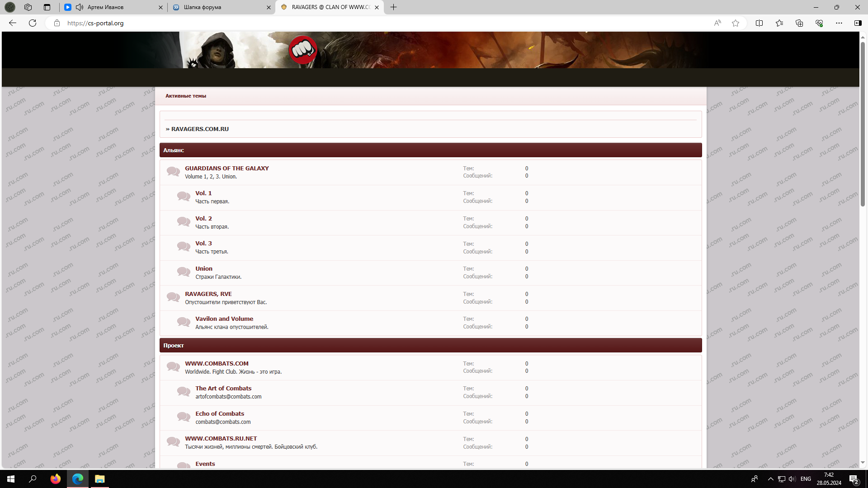The height and width of the screenshot is (488, 868).
Task: Select the RAVAGERS @ CLAN tab
Action: (329, 7)
